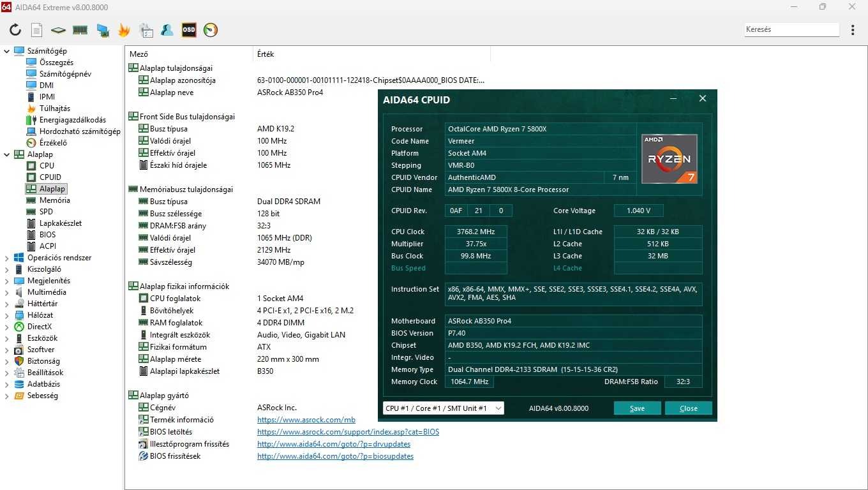Select the SPD tree item
Image resolution: width=868 pixels, height=490 pixels.
46,212
